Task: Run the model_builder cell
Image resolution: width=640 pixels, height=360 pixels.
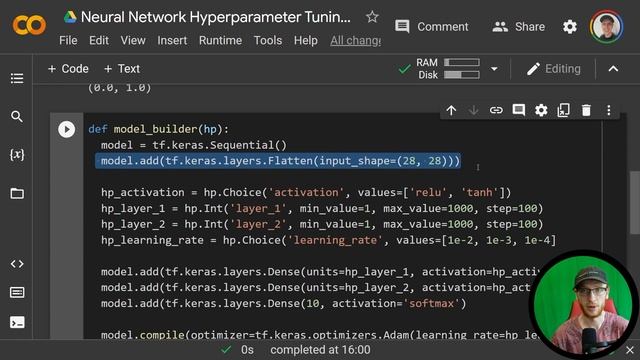Action: 67,129
